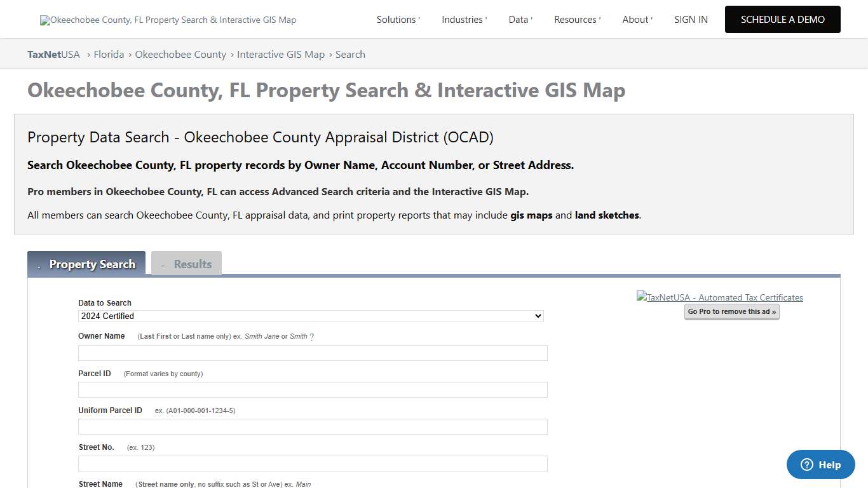Open the Help chat widget

[x=820, y=464]
